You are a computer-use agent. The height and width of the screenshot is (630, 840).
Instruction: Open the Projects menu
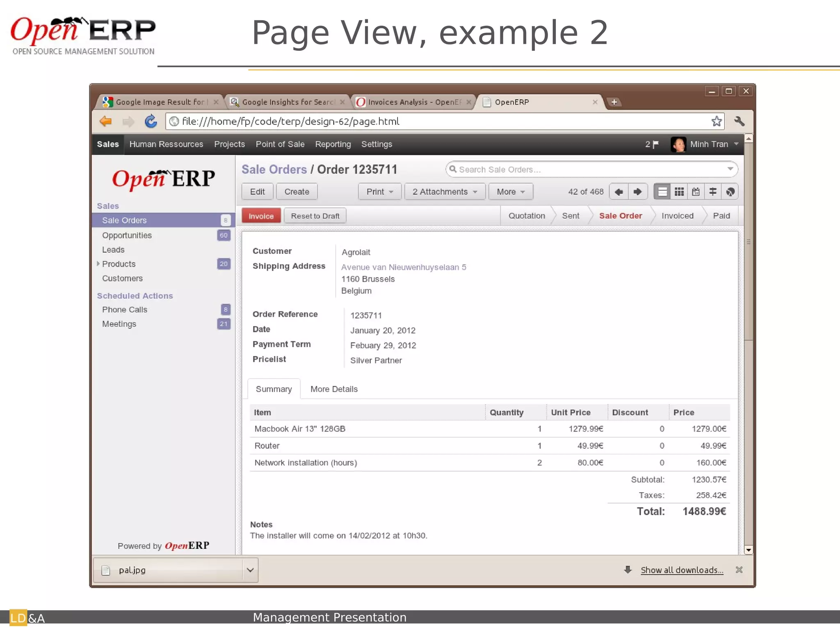click(230, 144)
